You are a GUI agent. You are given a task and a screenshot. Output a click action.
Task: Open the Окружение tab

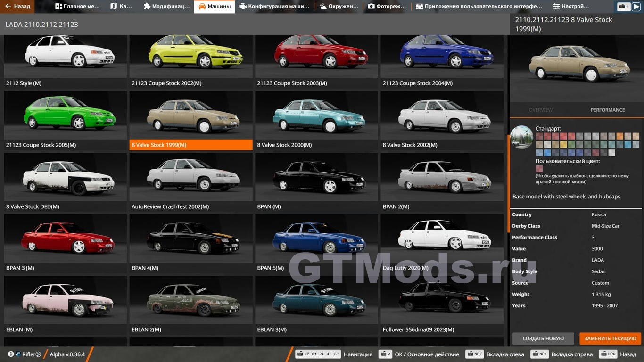(338, 7)
